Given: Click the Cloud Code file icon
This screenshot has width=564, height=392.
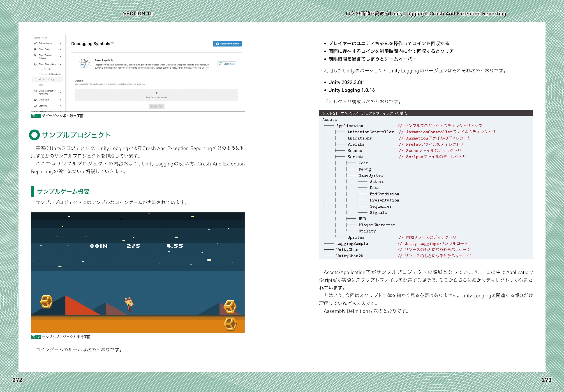Looking at the screenshot, I should tap(35, 49).
